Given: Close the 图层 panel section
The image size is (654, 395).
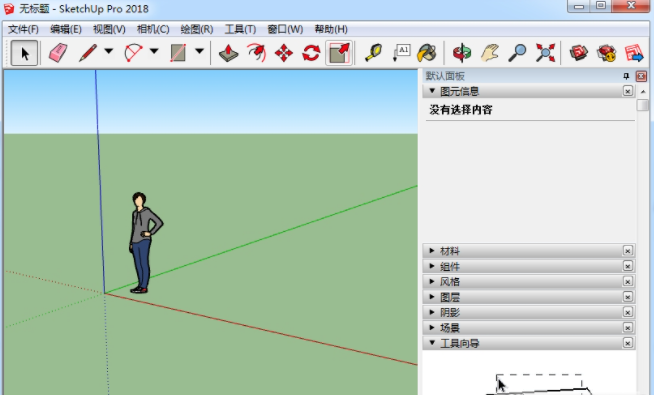Looking at the screenshot, I should (x=628, y=297).
